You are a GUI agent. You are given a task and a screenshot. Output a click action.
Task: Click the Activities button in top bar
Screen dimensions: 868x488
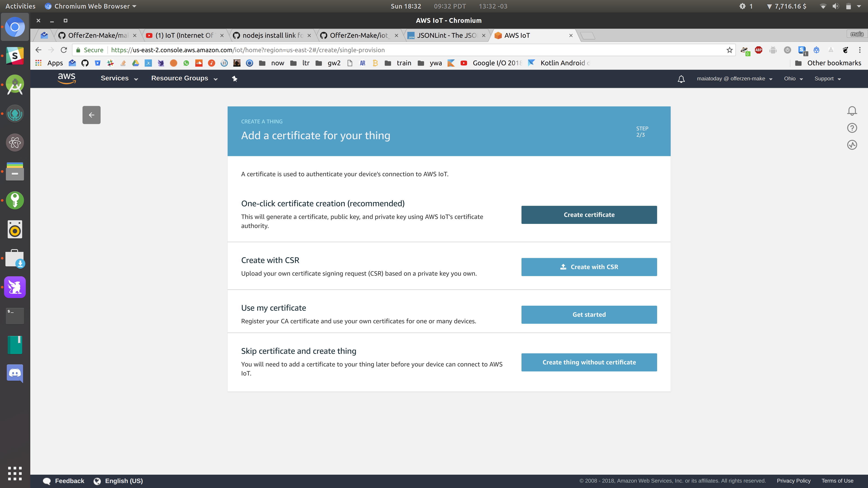[20, 6]
